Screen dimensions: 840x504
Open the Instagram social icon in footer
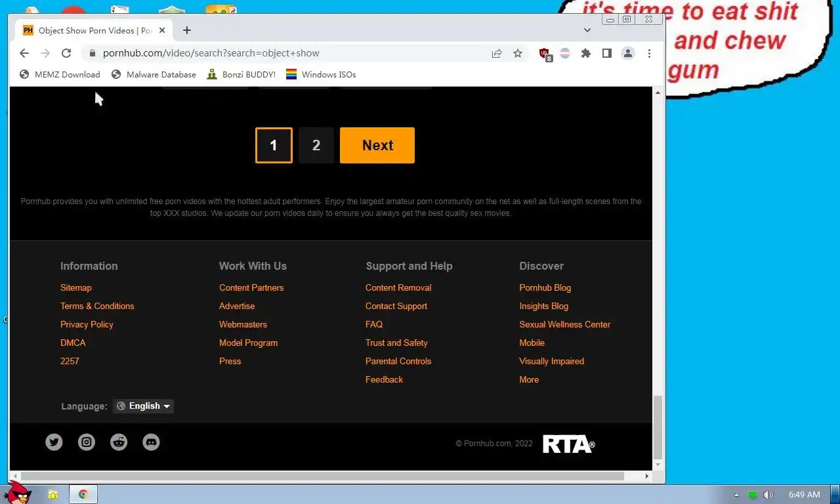tap(87, 442)
